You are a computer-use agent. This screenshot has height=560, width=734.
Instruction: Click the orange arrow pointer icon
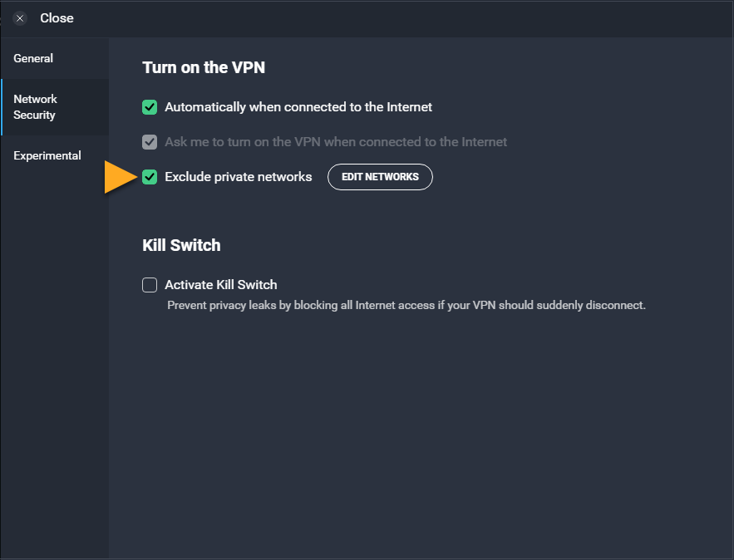pyautogui.click(x=121, y=177)
